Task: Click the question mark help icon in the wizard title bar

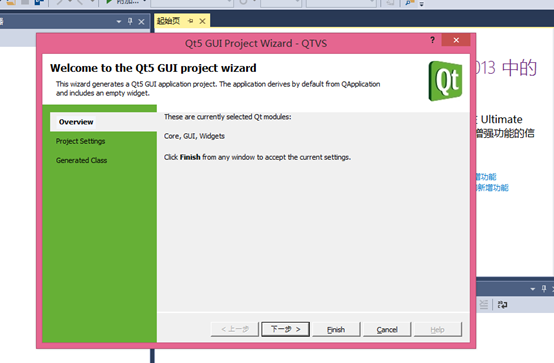Action: 432,40
